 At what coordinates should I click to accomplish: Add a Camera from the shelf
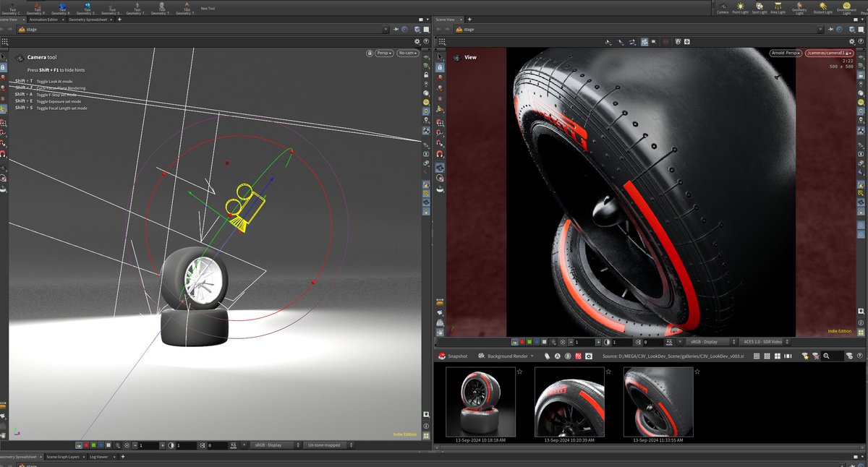coord(723,7)
